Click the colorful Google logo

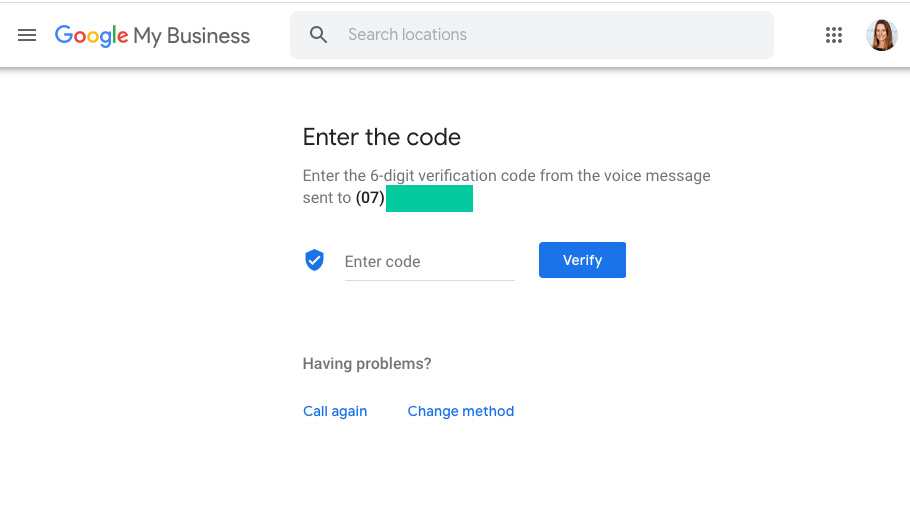(91, 35)
